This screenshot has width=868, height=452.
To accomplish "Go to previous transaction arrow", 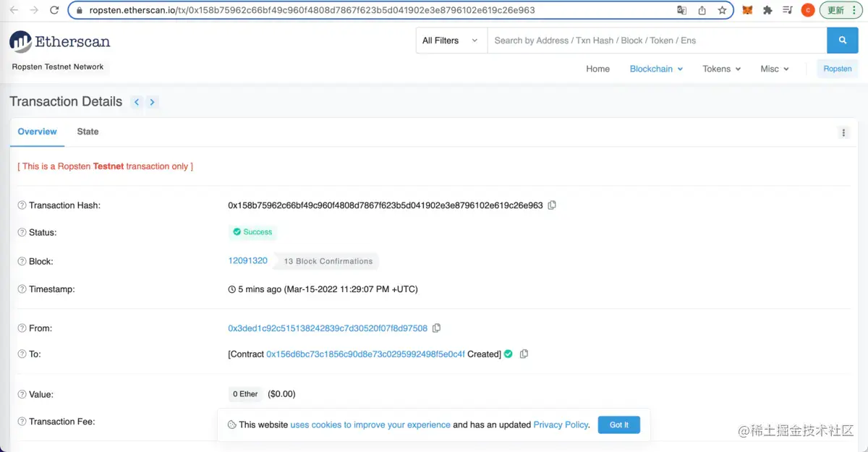I will pos(137,102).
